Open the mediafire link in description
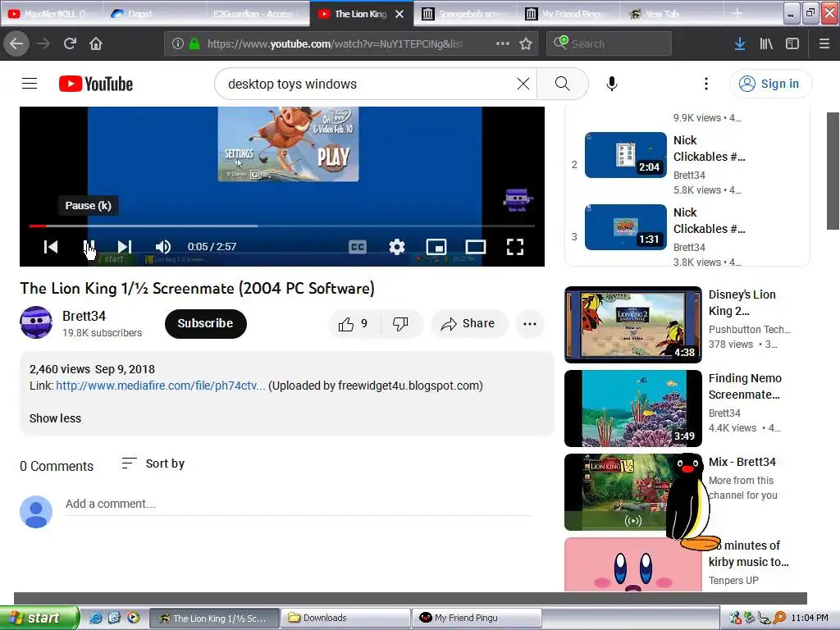 tap(161, 386)
